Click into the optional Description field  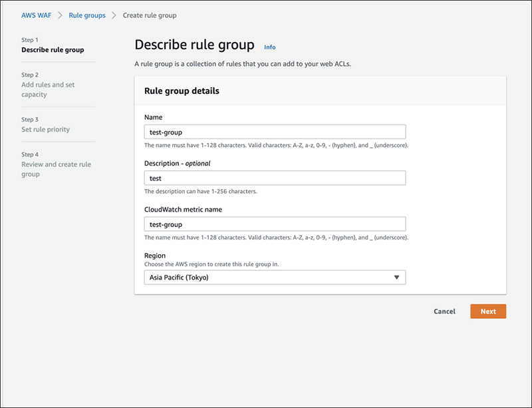pyautogui.click(x=275, y=178)
